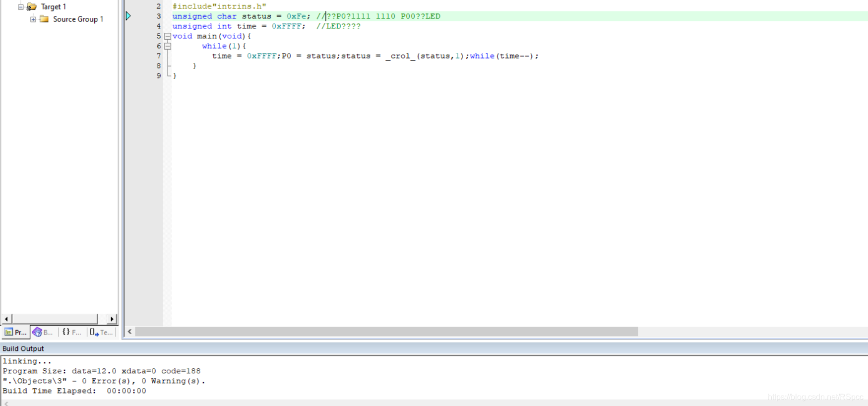Click 'while(time--);' on line 7
The height and width of the screenshot is (406, 868).
(504, 56)
